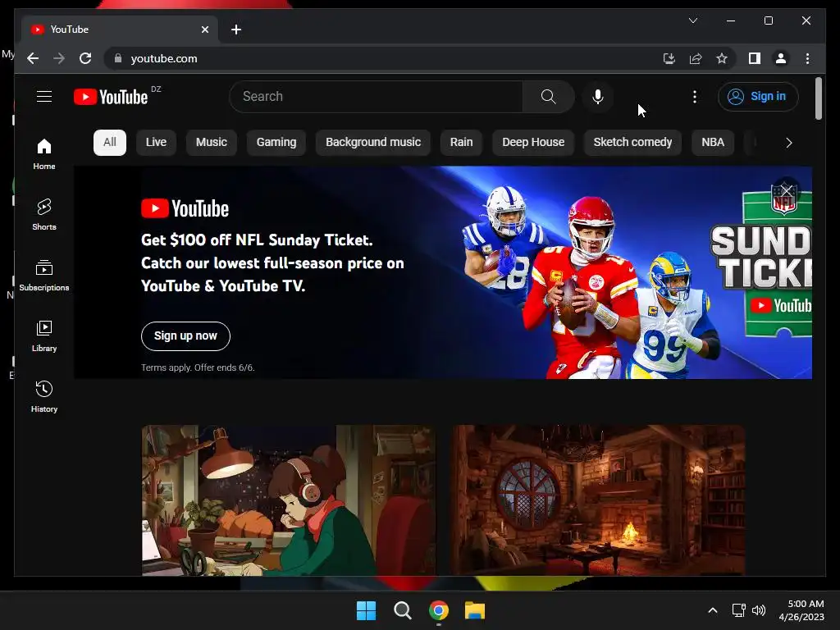Click the Sign in button
The image size is (840, 630).
coord(758,97)
